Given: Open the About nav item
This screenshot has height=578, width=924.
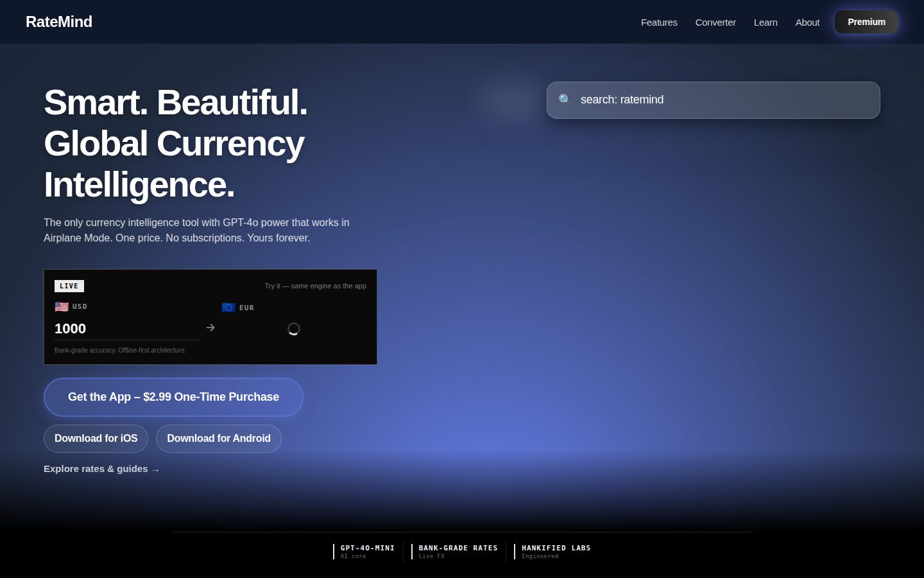Looking at the screenshot, I should (807, 22).
